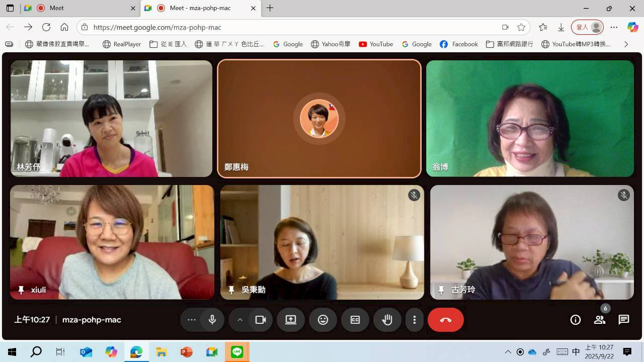
Task: Open the emoji reactions panel
Action: 323,320
